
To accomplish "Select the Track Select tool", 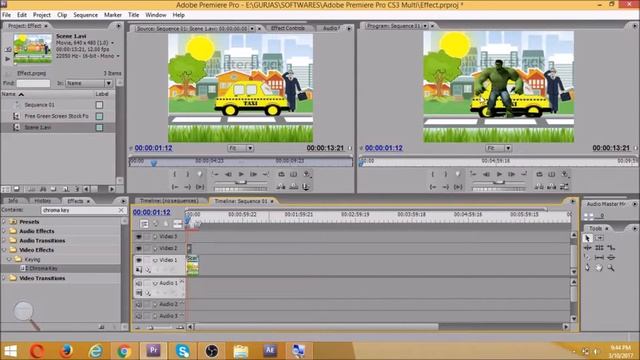I will click(599, 238).
